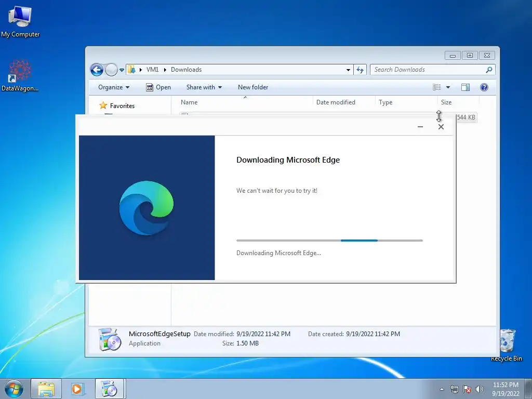Toggle the preview pane
Image resolution: width=532 pixels, height=399 pixels.
click(465, 87)
